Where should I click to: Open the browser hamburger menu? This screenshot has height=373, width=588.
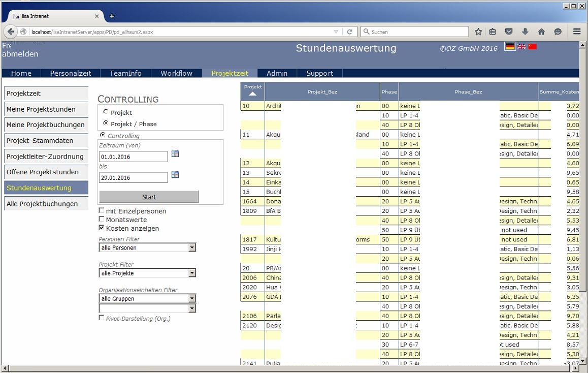577,32
